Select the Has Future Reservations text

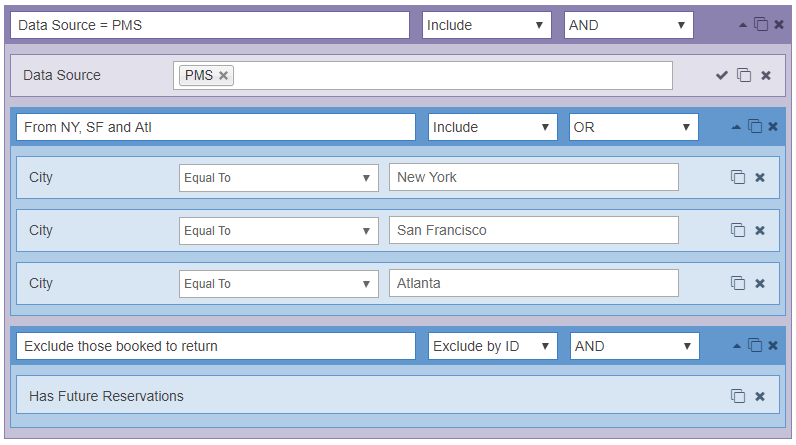pyautogui.click(x=106, y=396)
